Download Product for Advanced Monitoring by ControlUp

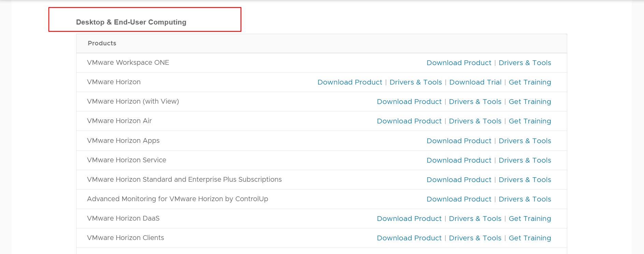pos(459,199)
